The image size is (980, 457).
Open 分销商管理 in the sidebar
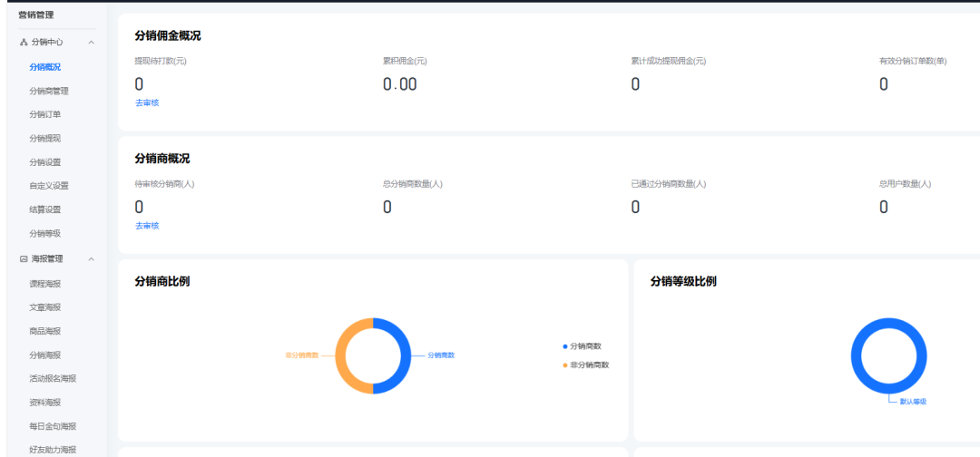[49, 91]
